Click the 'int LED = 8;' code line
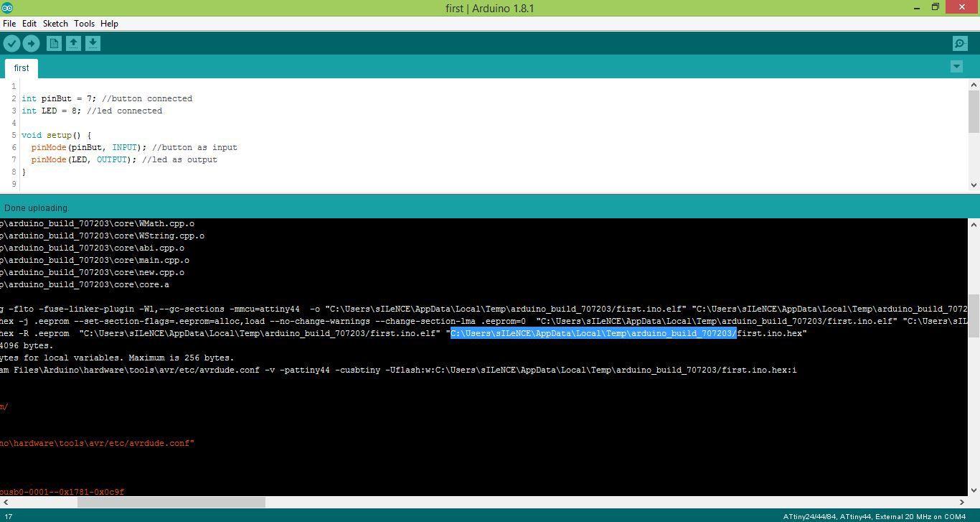The width and height of the screenshot is (980, 522). pyautogui.click(x=92, y=111)
